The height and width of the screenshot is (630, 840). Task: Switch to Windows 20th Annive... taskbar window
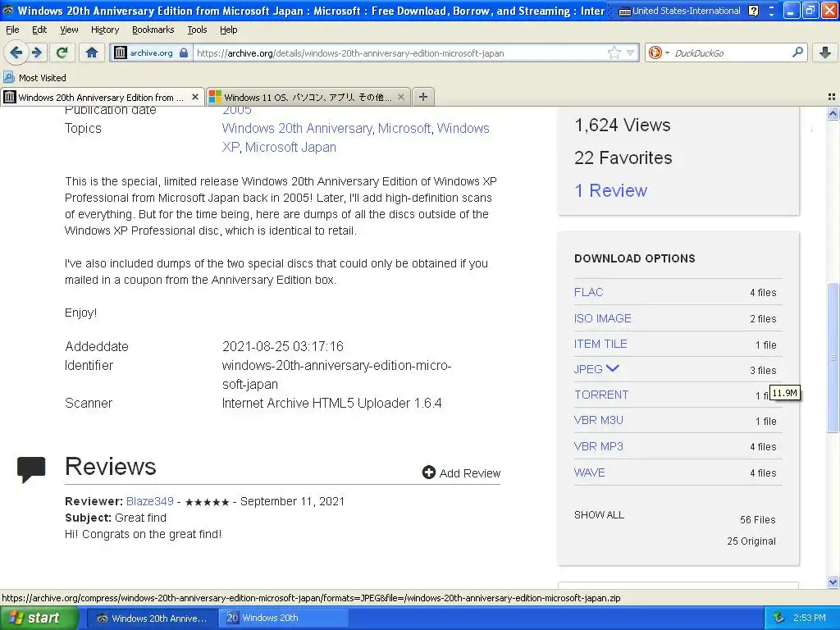coord(152,618)
